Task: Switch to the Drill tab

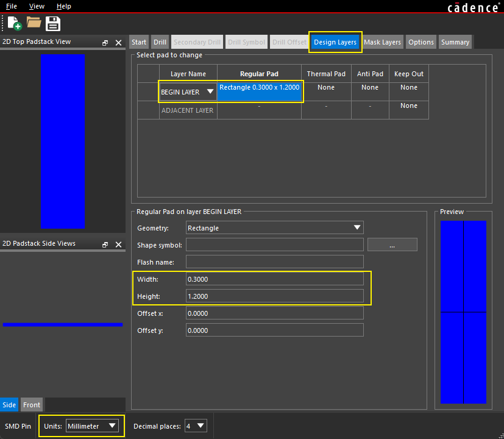Action: [160, 42]
